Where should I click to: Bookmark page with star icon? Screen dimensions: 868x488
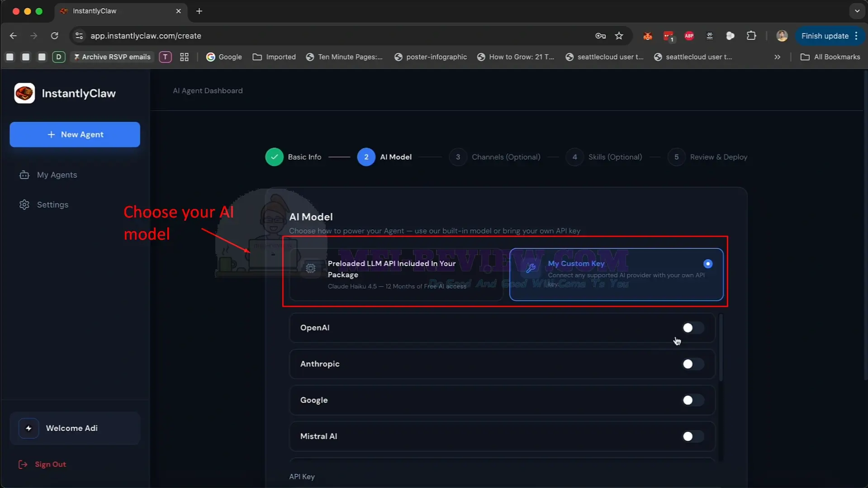619,36
